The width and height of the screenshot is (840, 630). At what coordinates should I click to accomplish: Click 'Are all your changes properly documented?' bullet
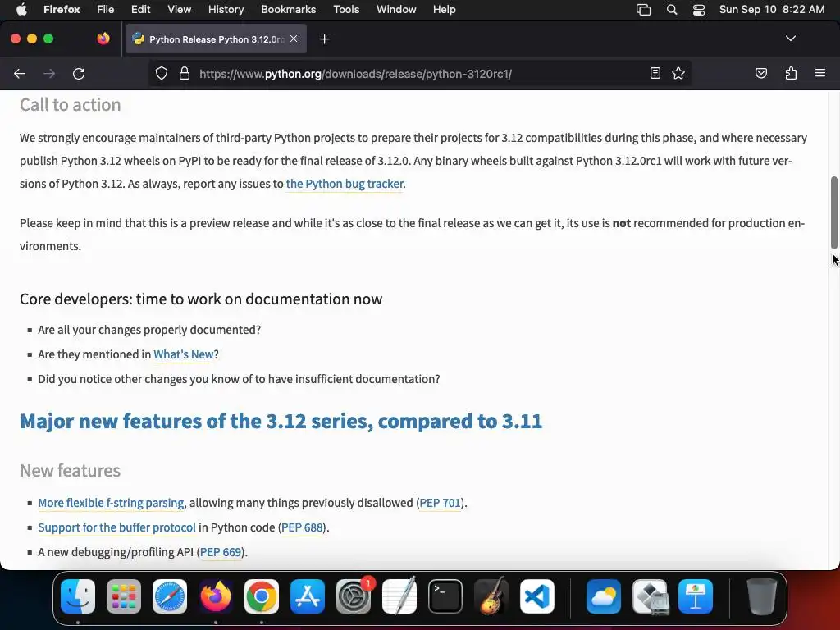coord(149,330)
